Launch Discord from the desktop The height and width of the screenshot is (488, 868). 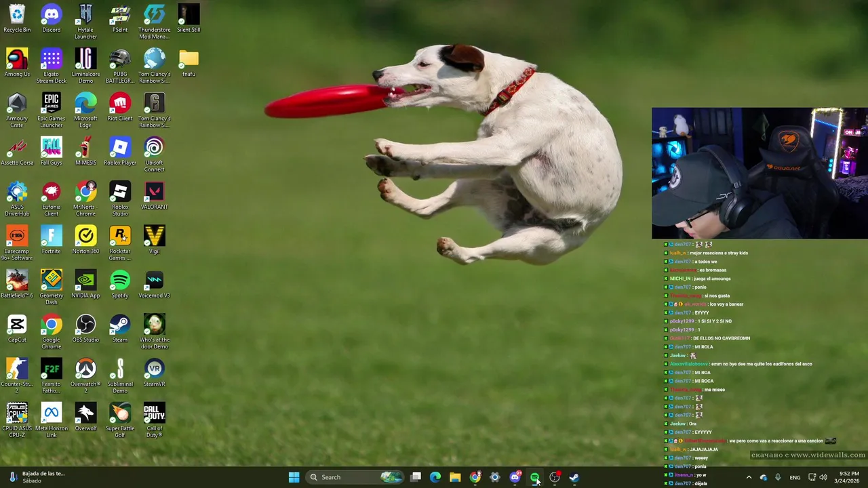point(51,19)
